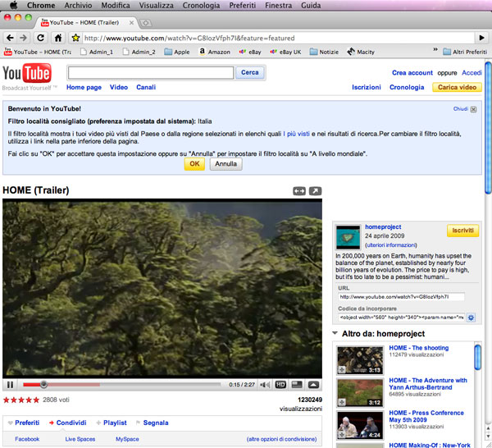Viewport: 492px width, 448px height.
Task: Reload the page with refresh icon
Action: 40,38
